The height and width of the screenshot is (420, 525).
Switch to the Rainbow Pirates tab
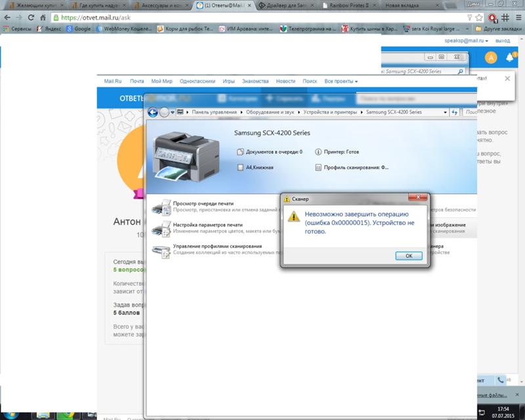tap(348, 5)
